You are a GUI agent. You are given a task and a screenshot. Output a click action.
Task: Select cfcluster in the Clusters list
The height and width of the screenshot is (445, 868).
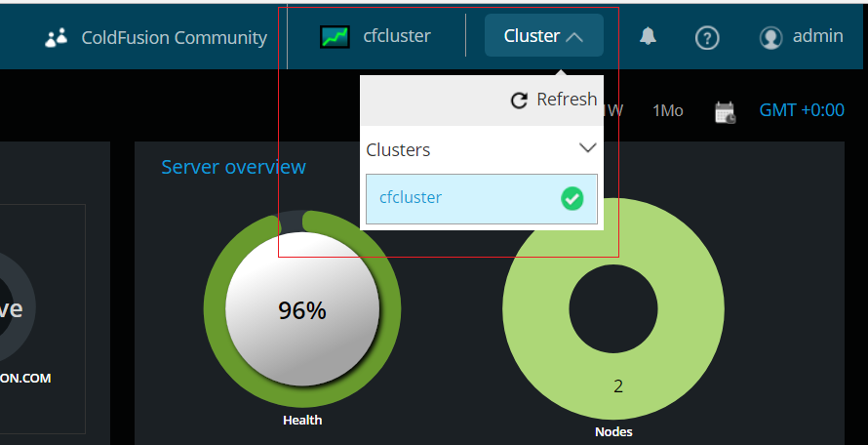[x=411, y=198]
